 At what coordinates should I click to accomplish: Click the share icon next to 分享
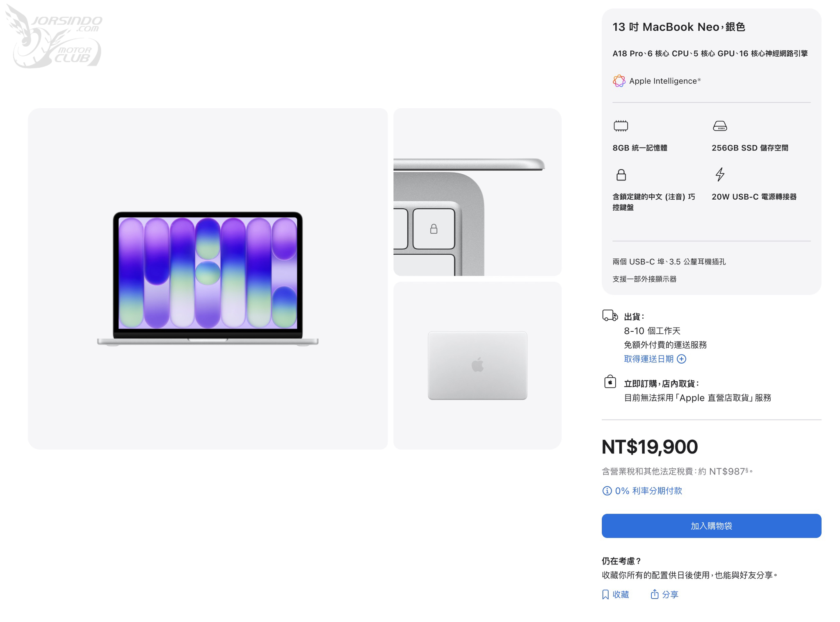[655, 594]
